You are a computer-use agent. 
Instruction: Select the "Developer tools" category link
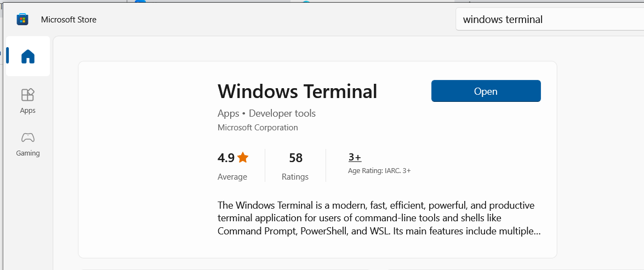[282, 113]
